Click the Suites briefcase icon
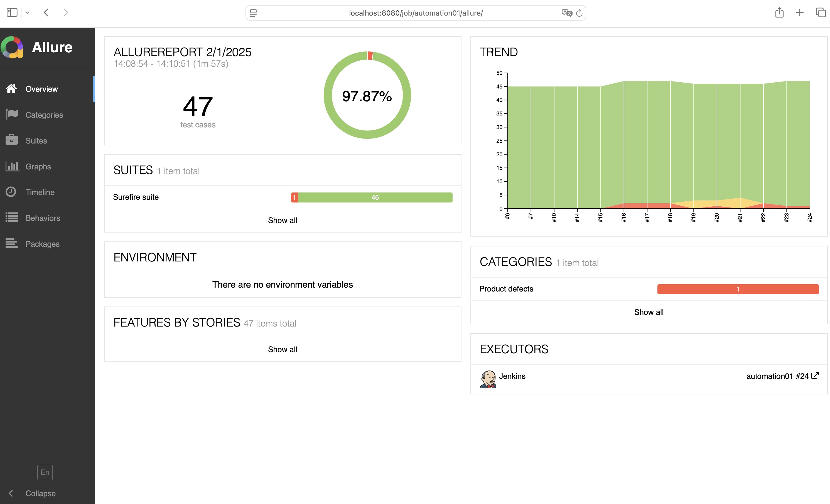 coord(12,140)
